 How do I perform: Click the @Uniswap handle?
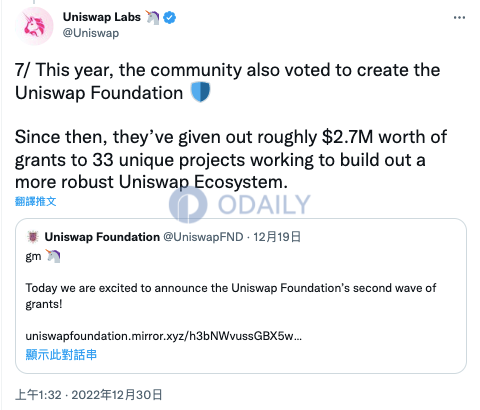91,33
